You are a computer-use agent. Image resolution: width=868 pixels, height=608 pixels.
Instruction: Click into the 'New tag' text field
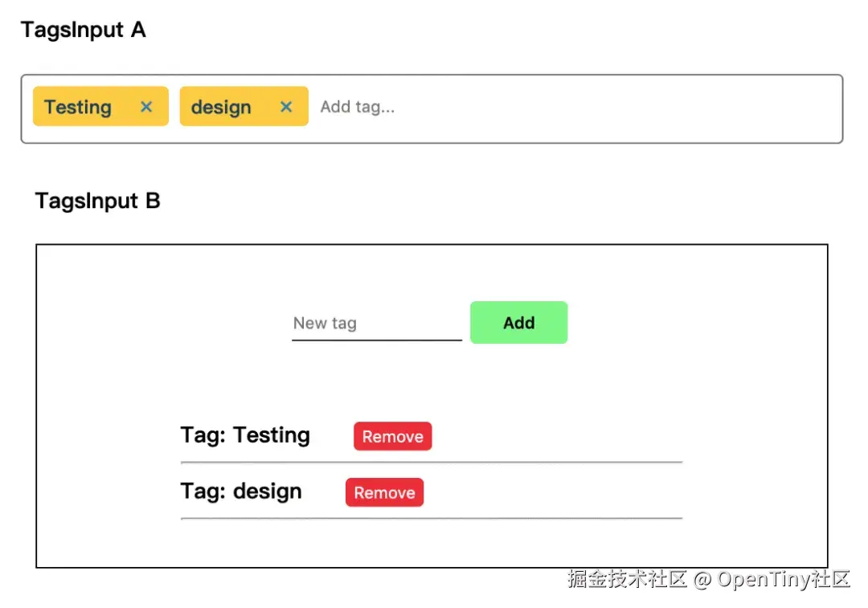[375, 323]
